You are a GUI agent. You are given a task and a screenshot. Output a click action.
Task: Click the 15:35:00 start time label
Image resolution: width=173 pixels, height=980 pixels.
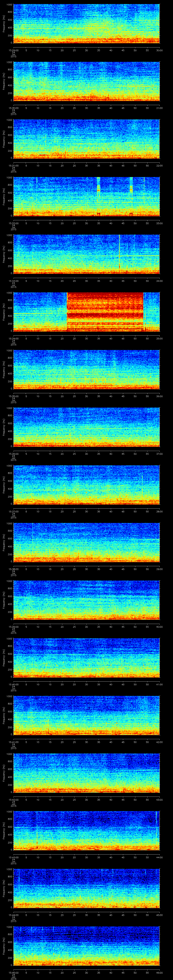(13, 396)
